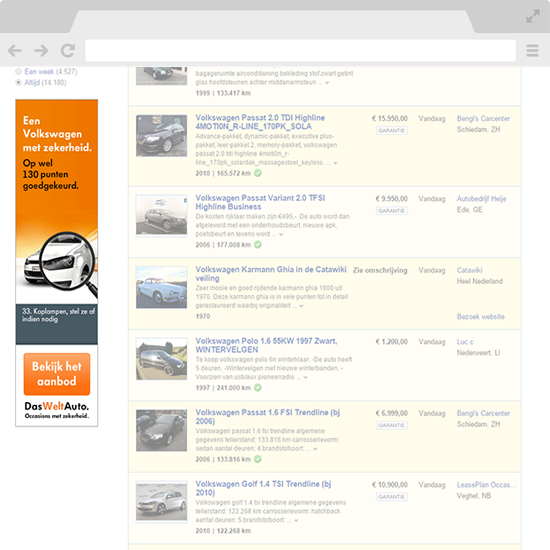Select the 'Een week' radio option
Screen dimensions: 550x550
tap(18, 72)
